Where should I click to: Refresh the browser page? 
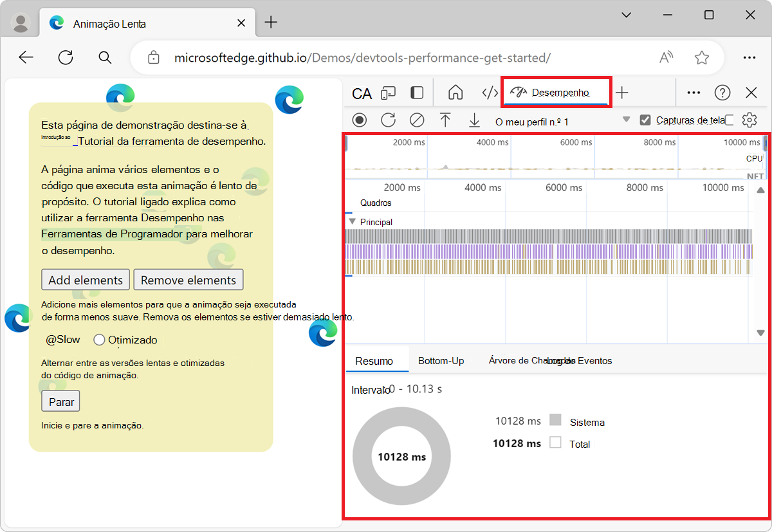tap(66, 57)
